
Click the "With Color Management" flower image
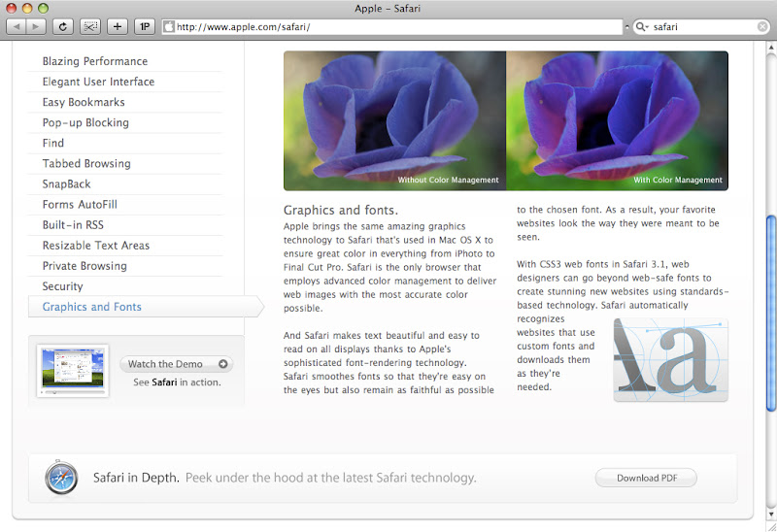pos(617,120)
